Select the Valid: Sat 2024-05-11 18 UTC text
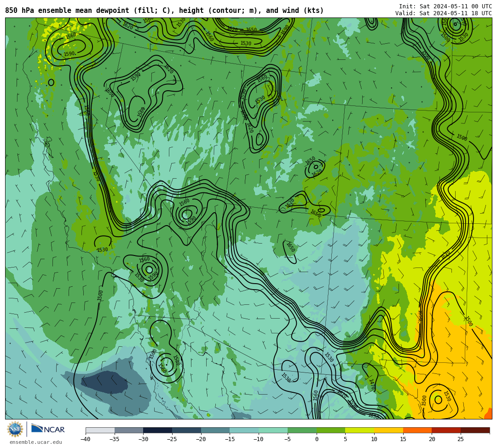The height and width of the screenshot is (448, 497). click(x=444, y=13)
